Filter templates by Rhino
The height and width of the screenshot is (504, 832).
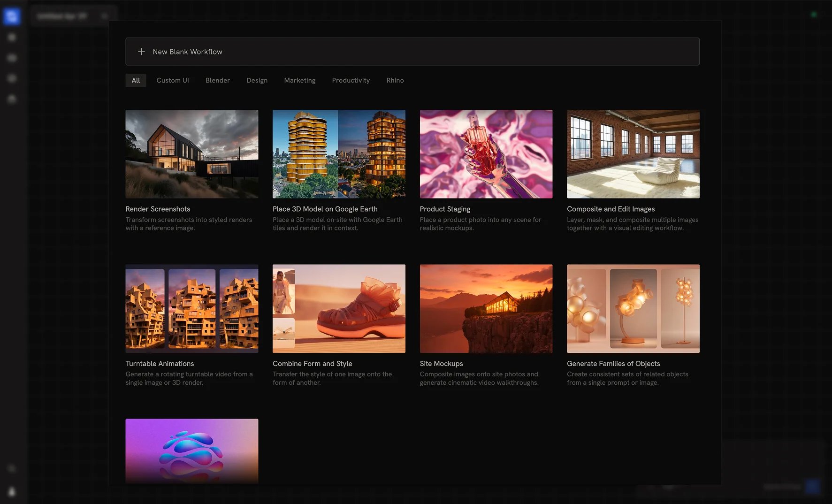click(x=395, y=80)
